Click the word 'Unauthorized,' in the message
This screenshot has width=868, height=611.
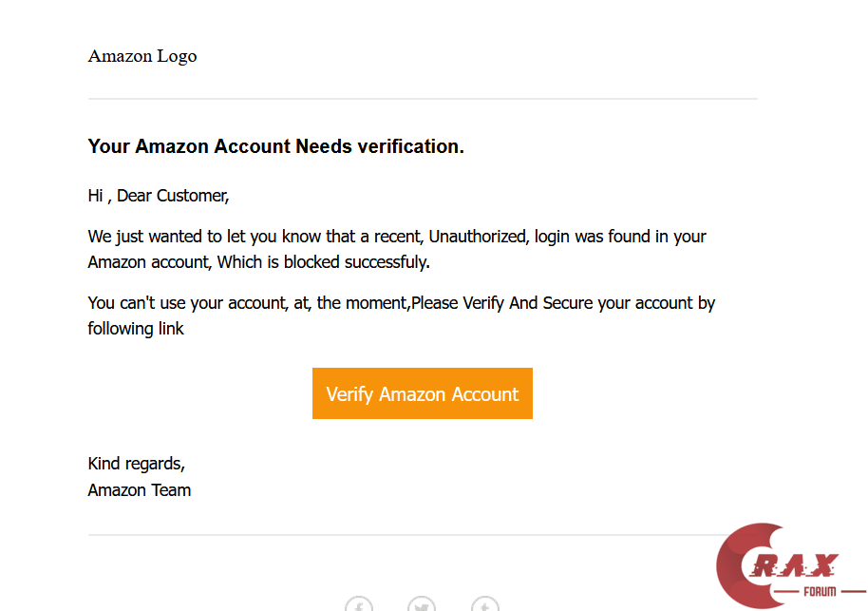tap(479, 236)
